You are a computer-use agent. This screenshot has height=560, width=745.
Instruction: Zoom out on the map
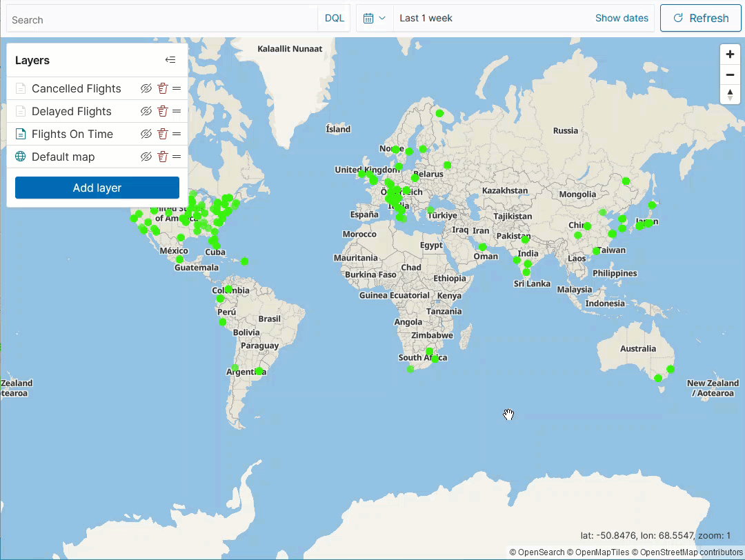point(731,74)
